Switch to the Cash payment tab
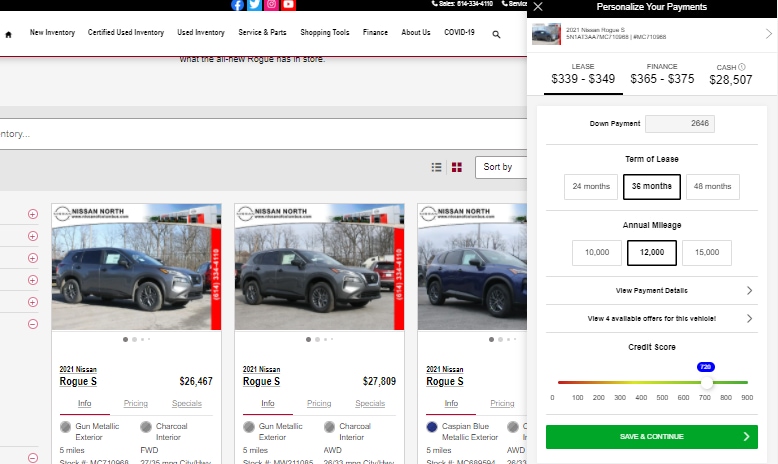Screen dimensions: 778x464 [730, 74]
